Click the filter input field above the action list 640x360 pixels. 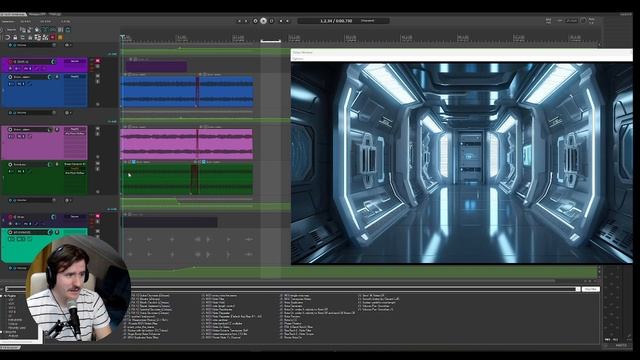pos(290,289)
